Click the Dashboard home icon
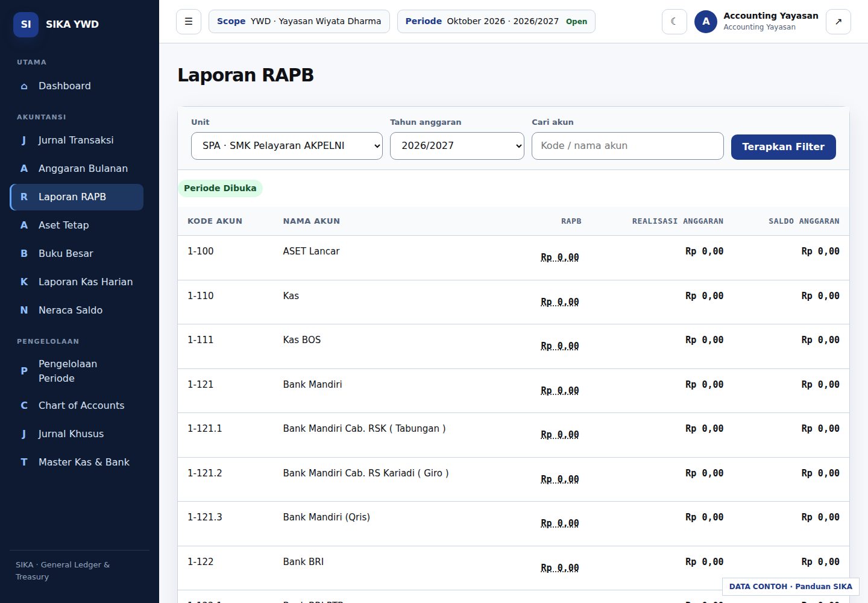Viewport: 868px width, 603px height. [x=24, y=86]
